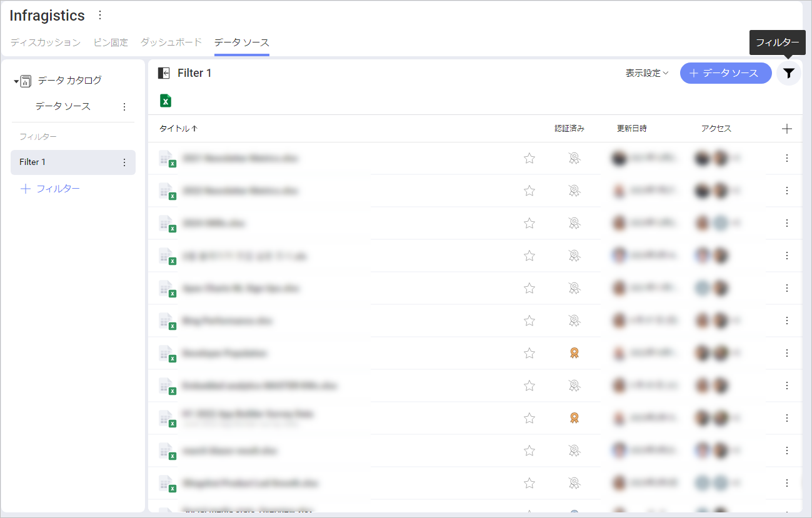Open the three-dot menu for sidebar Filter 1
Image resolution: width=812 pixels, height=518 pixels.
(124, 162)
